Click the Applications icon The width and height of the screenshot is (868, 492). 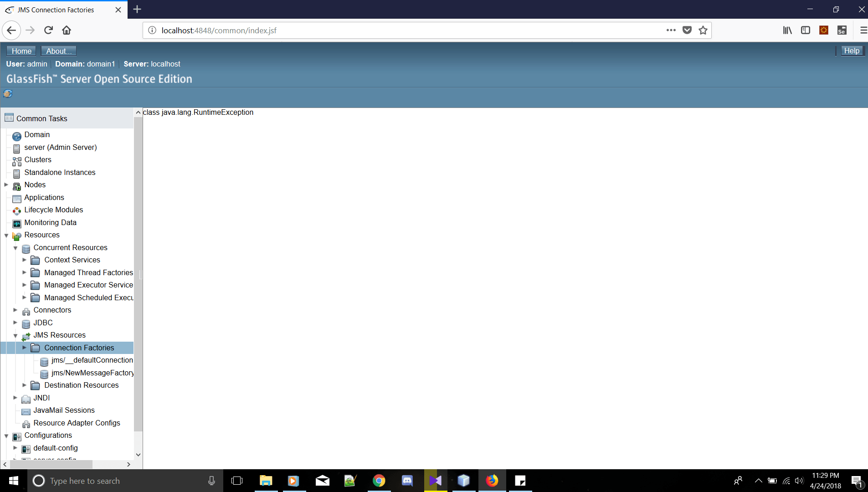click(x=17, y=199)
